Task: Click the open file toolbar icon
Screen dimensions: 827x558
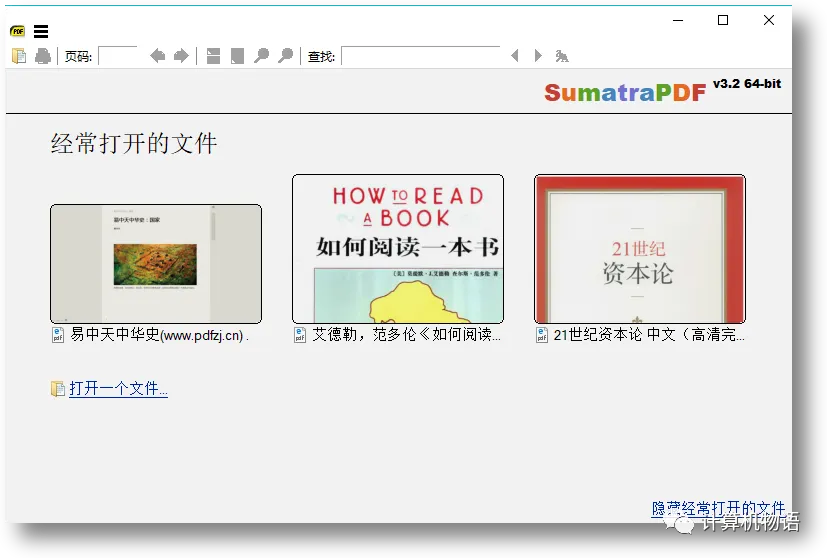Action: point(19,55)
